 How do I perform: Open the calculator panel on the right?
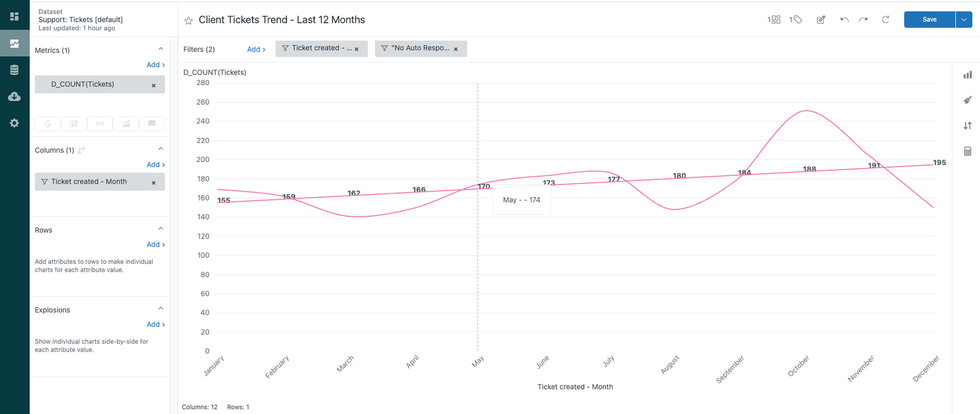pos(967,151)
